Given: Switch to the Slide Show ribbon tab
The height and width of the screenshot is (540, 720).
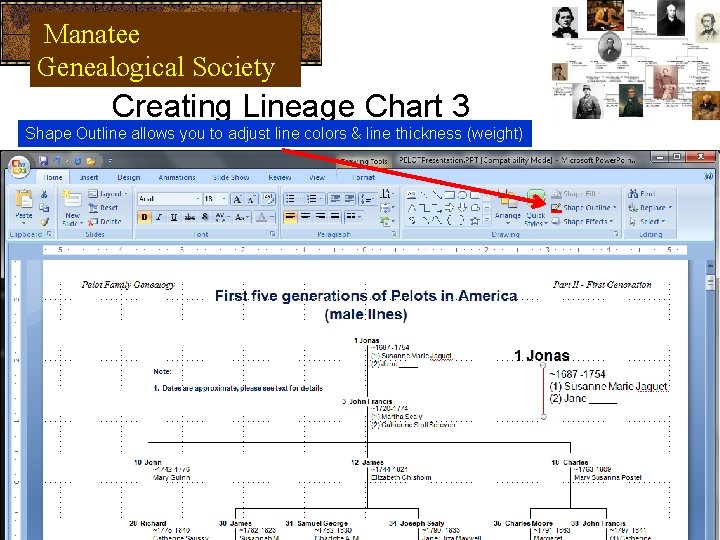Looking at the screenshot, I should (x=231, y=177).
